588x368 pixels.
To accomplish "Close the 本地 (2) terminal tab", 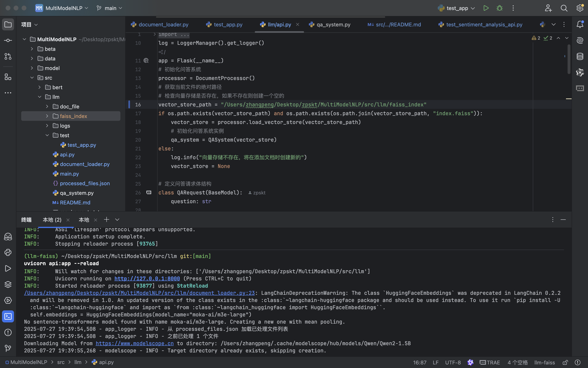I will click(x=68, y=220).
